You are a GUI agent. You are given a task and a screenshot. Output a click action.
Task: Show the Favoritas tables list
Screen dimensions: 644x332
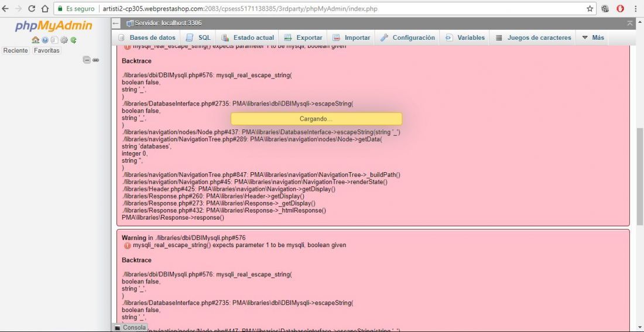46,50
